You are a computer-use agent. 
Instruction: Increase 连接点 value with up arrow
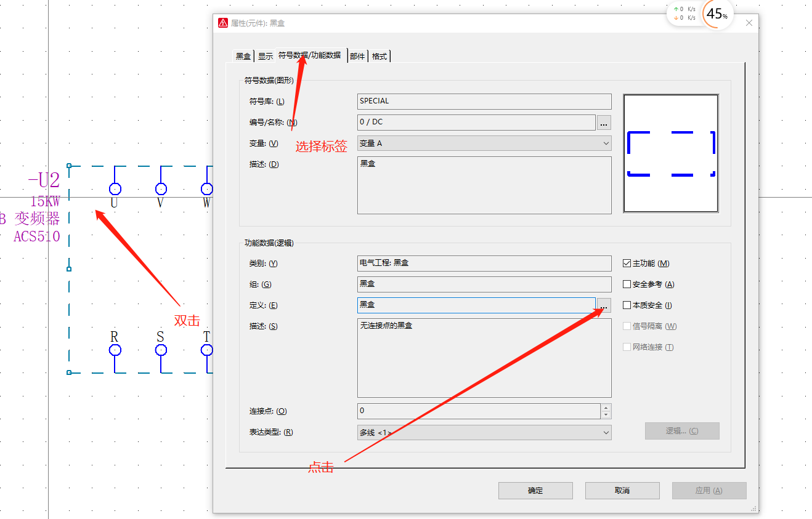click(606, 408)
